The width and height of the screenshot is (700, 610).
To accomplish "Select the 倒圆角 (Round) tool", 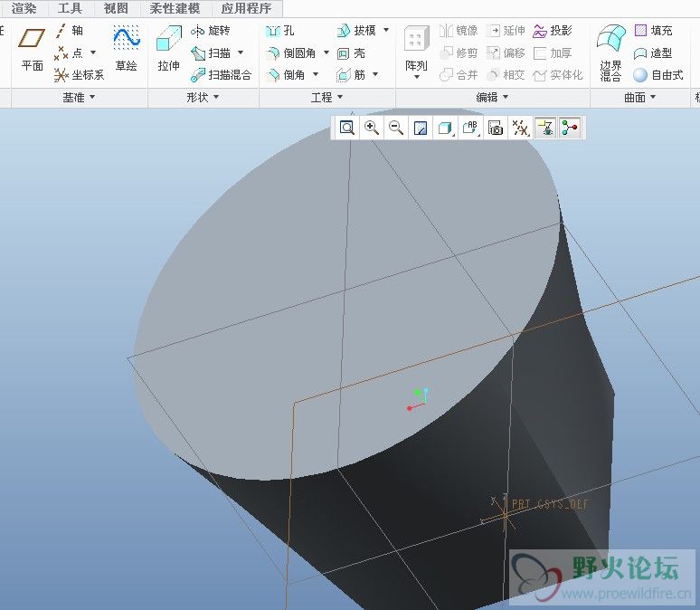I will [290, 52].
